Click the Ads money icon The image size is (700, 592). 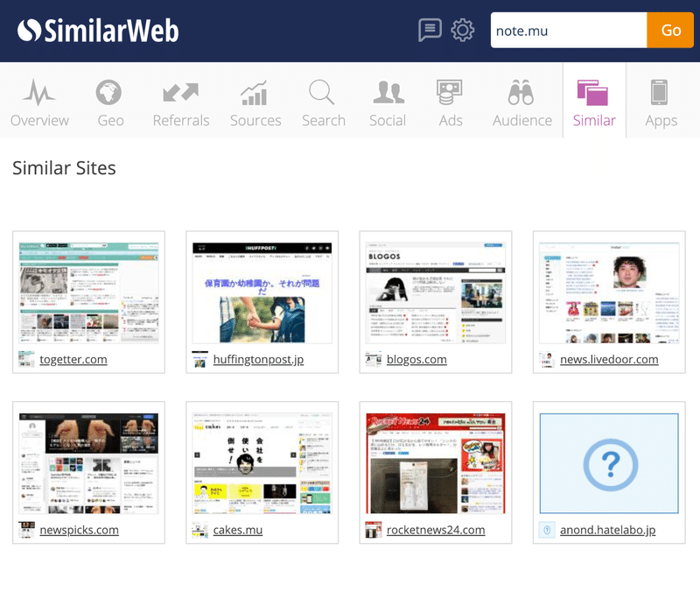tap(449, 93)
